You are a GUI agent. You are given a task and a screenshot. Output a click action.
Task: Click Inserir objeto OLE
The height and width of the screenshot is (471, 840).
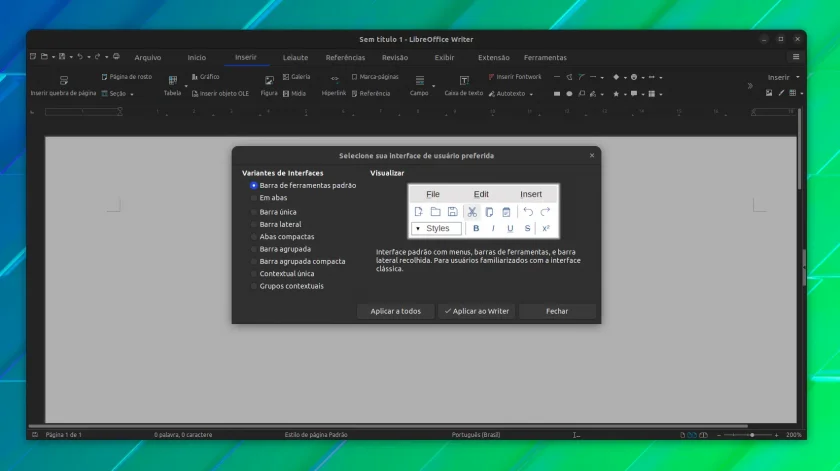[220, 93]
